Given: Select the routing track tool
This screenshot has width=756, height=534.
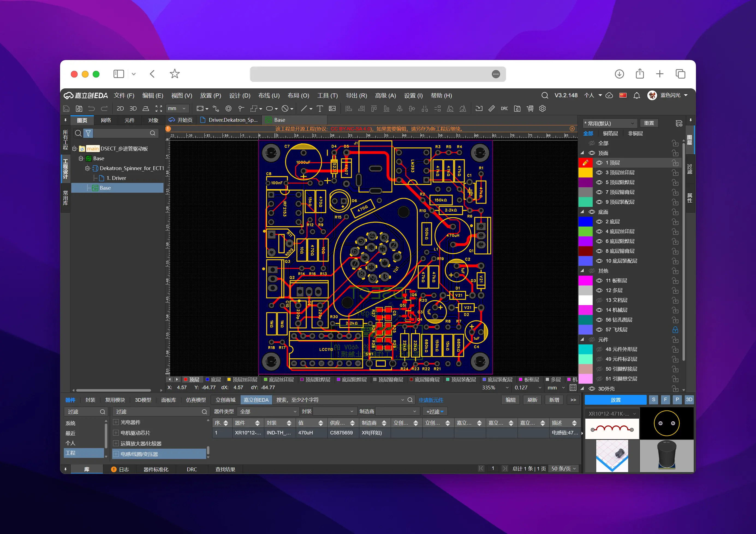Looking at the screenshot, I should [x=216, y=109].
